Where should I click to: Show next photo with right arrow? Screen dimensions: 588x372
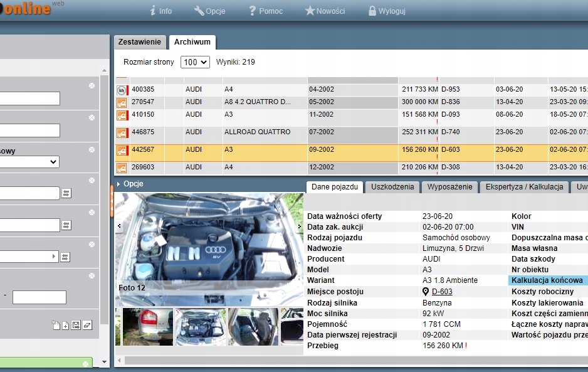298,226
